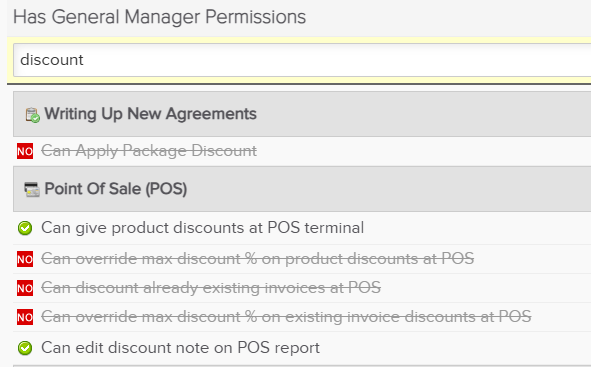Collapse the Writing Up New Agreements section
This screenshot has width=591, height=367.
302,114
